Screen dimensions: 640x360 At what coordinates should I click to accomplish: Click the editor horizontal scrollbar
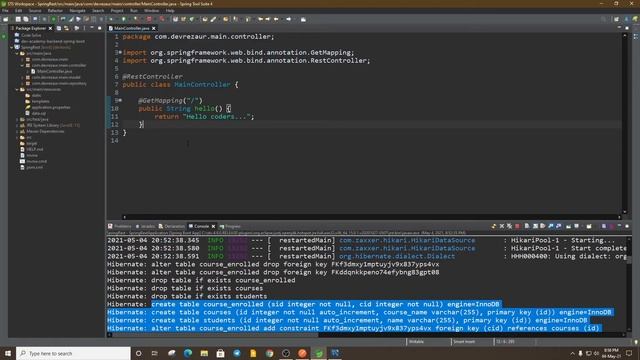pyautogui.click(x=371, y=217)
